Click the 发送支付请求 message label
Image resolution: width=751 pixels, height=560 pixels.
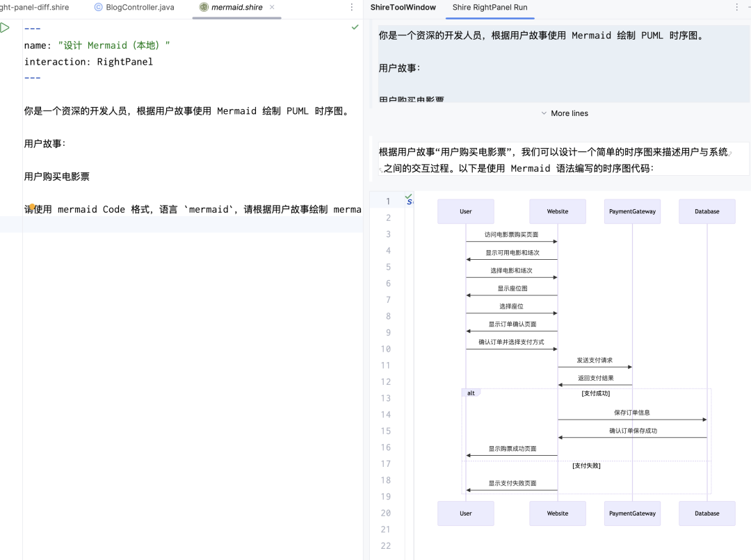(595, 361)
